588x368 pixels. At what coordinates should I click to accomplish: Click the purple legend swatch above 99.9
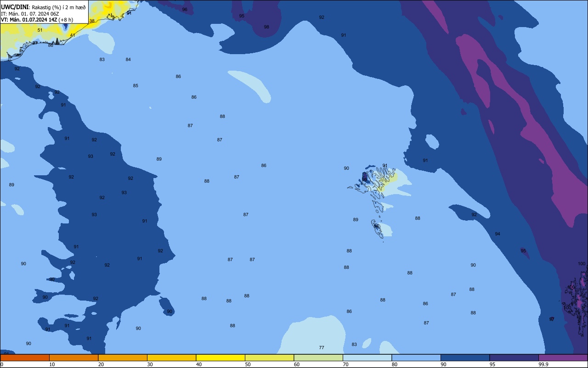[563, 357]
